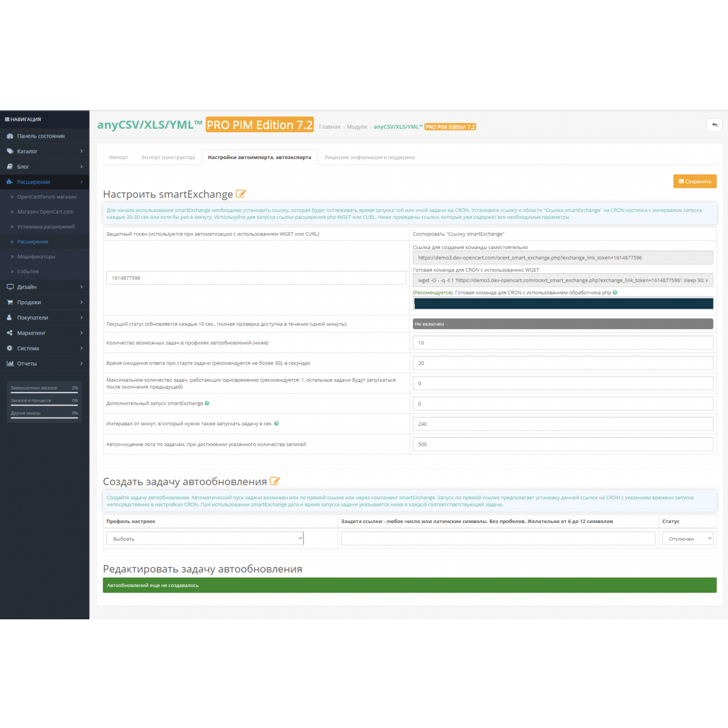
Task: Open Панель состояния dashboard in sidebar
Action: (41, 136)
